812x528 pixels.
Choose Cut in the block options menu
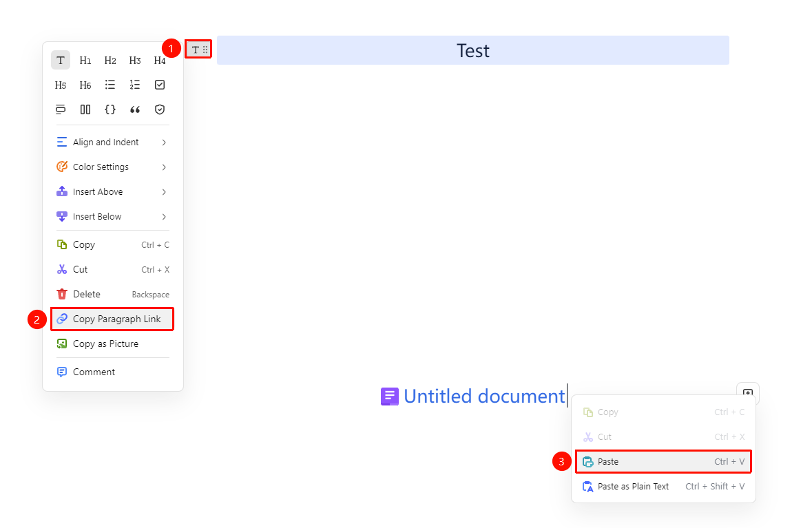click(112, 270)
